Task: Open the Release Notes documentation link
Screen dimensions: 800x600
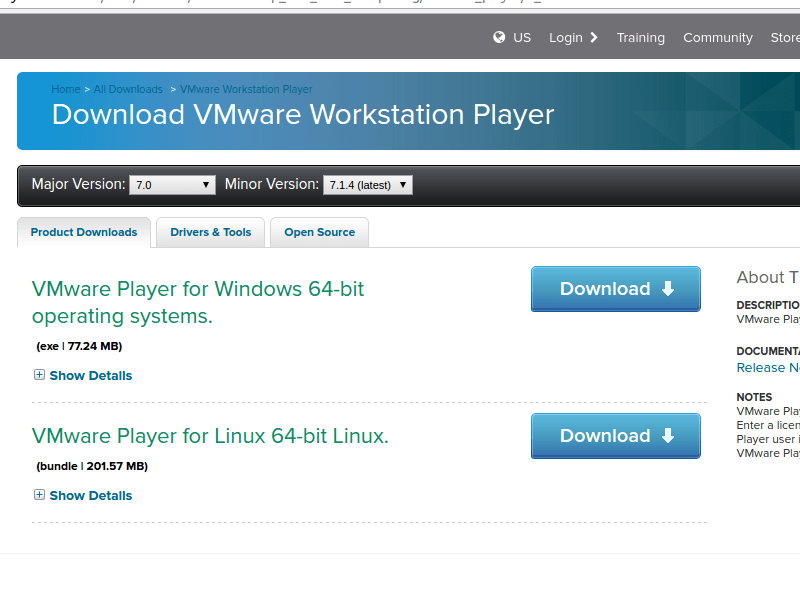Action: pos(768,367)
